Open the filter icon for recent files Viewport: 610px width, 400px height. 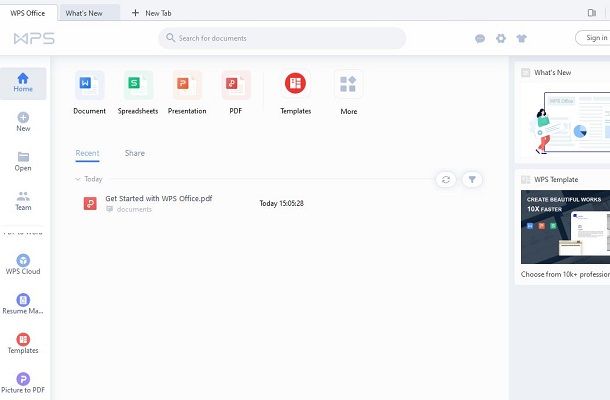(472, 179)
